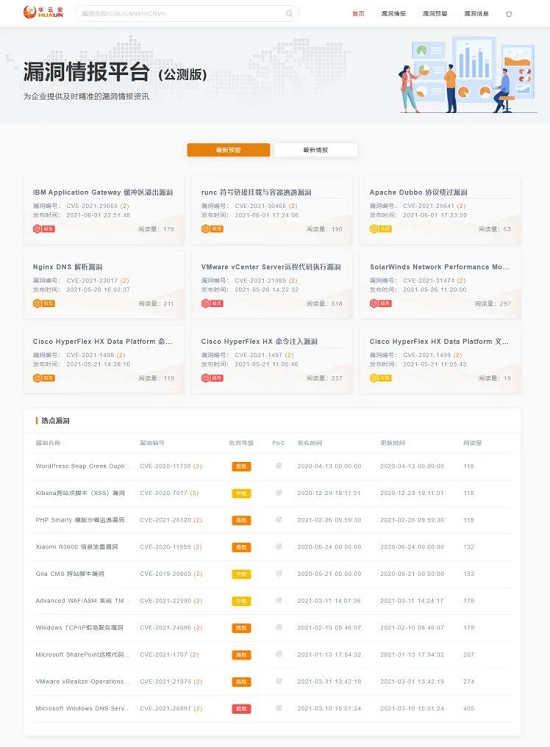This screenshot has height=747, width=550.
Task: Click the 漏洞名称 column header
Action: [48, 443]
